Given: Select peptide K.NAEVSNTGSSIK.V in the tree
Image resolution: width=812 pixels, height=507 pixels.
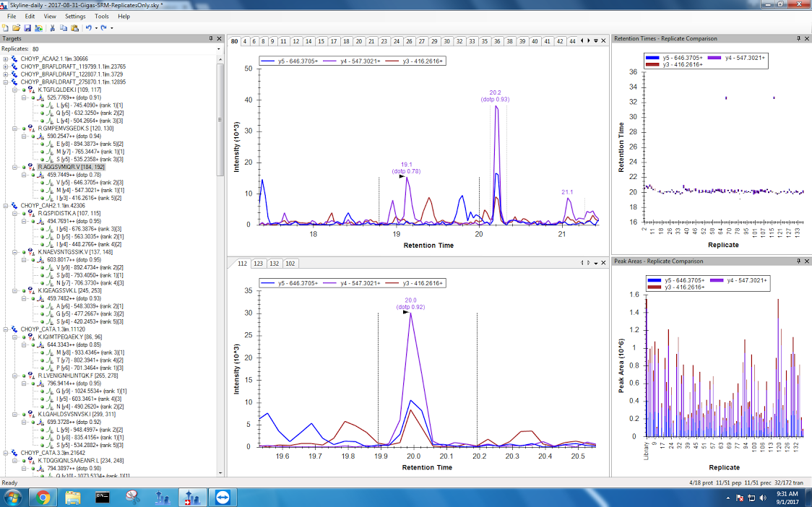Looking at the screenshot, I should point(66,252).
